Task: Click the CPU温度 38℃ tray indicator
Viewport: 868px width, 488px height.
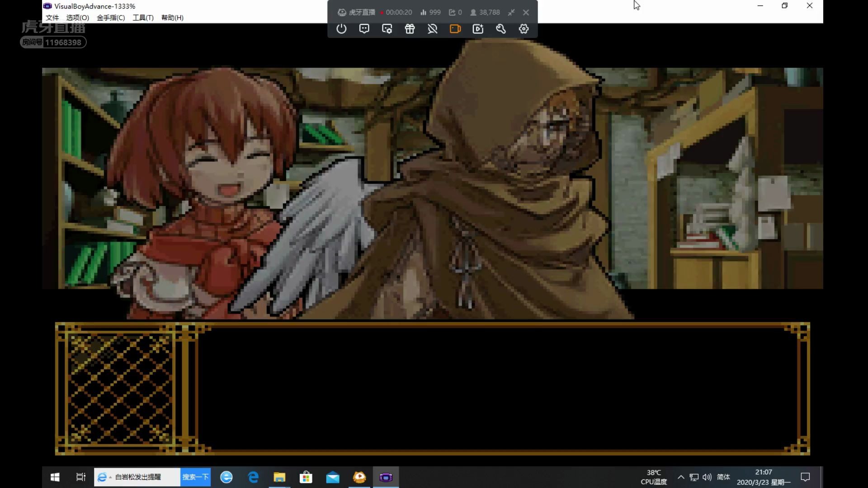Action: tap(654, 477)
